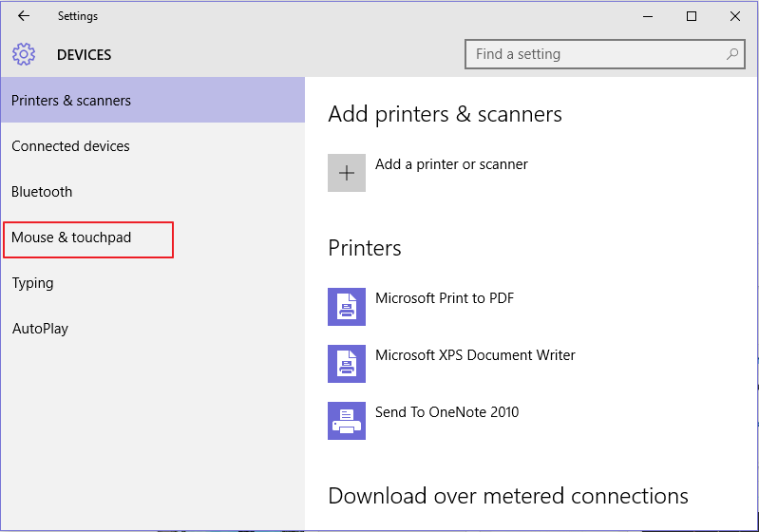Close the Settings window
Viewport: 759px width, 532px height.
pos(735,16)
